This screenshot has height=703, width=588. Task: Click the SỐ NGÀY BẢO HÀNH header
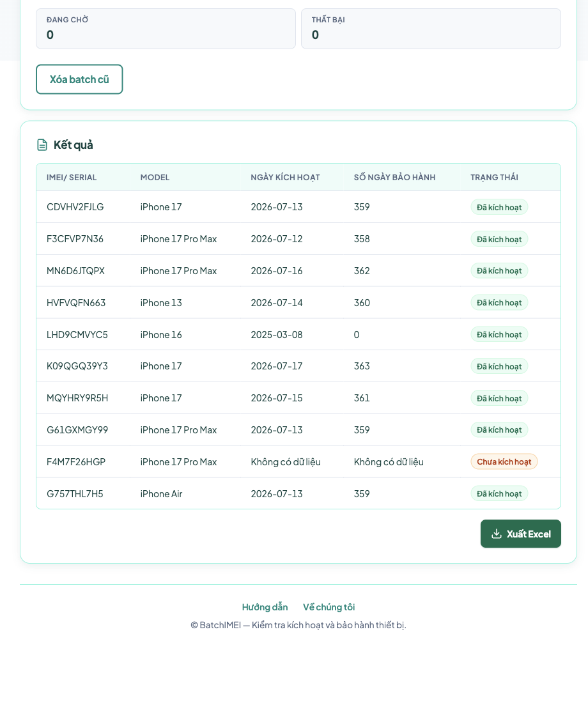coord(395,177)
